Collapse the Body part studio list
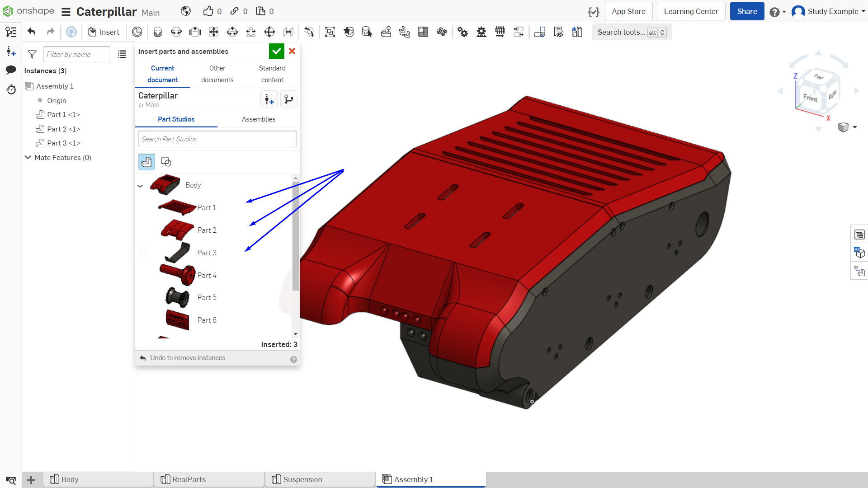This screenshot has width=868, height=488. coord(140,186)
